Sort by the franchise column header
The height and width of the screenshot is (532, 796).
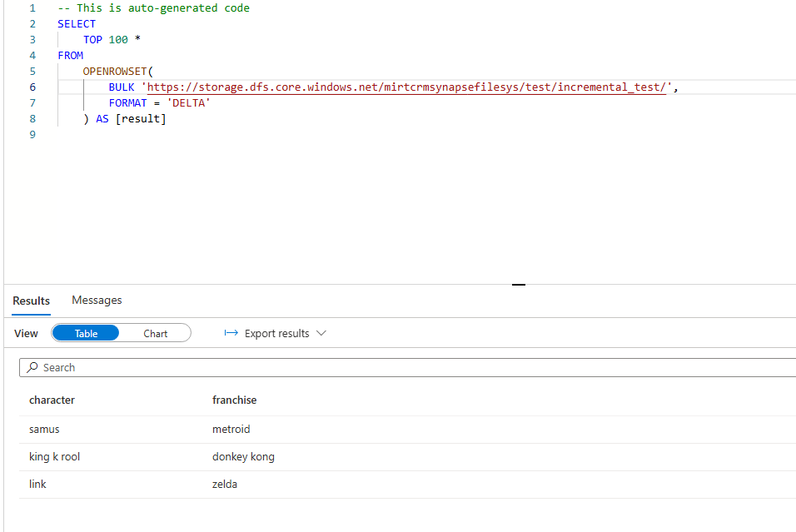[235, 400]
